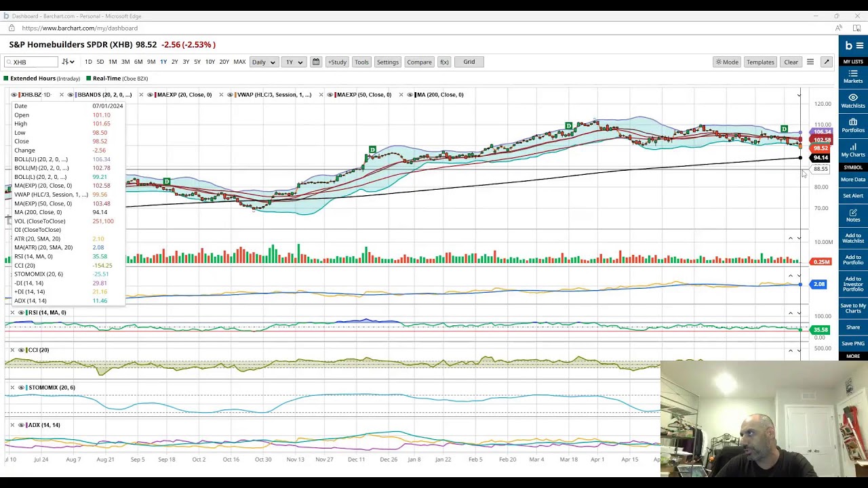Toggle ADX pane visibility eye
The image size is (868, 488).
[x=22, y=425]
